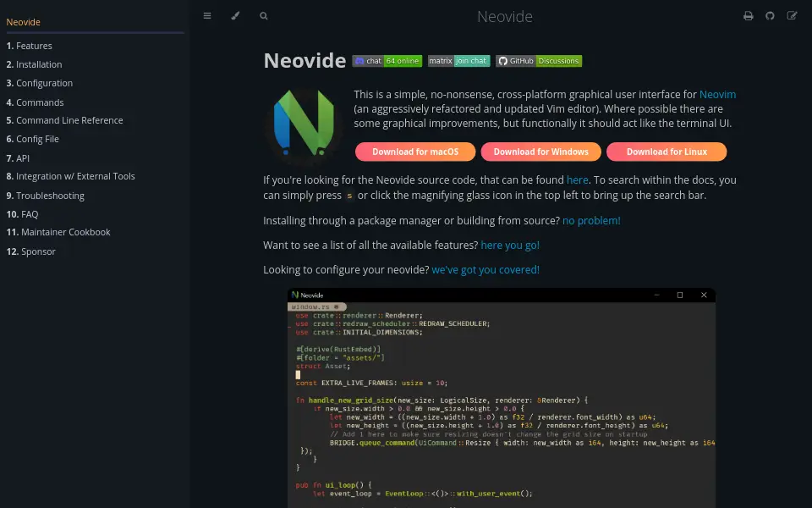
Task: Click the suggest an edit icon
Action: click(x=792, y=16)
